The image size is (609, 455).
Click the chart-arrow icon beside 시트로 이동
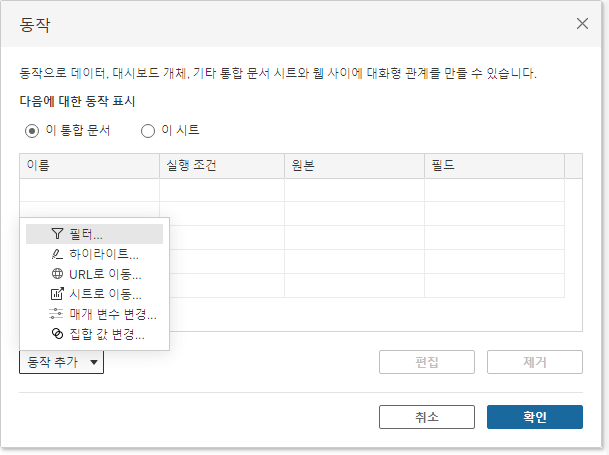(x=57, y=294)
